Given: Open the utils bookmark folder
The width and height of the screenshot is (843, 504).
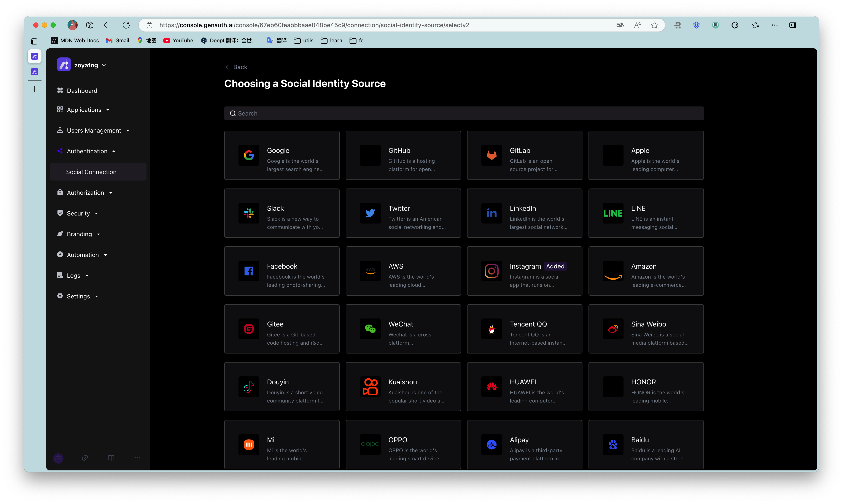Looking at the screenshot, I should pos(304,40).
